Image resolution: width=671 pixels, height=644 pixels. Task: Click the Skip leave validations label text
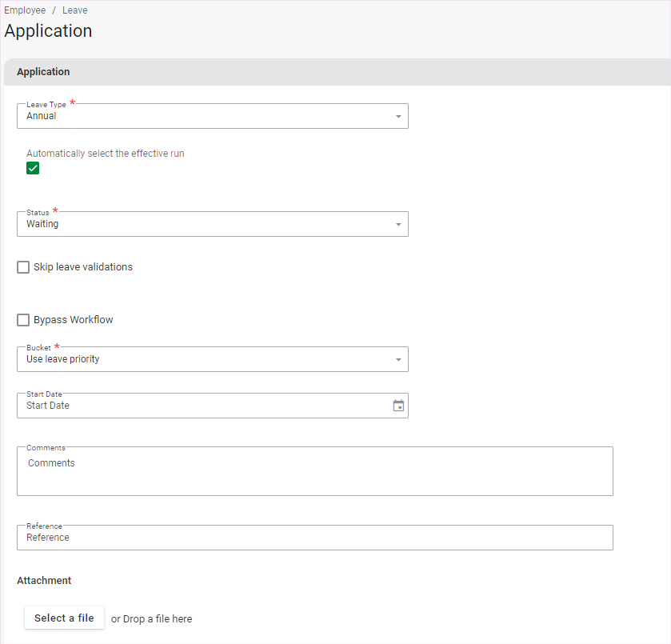[x=83, y=267]
